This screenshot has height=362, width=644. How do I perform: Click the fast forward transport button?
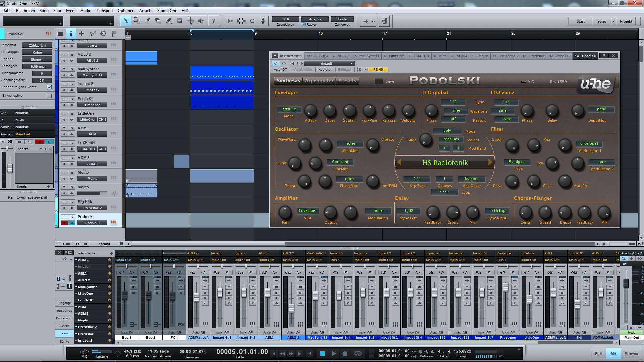point(291,353)
